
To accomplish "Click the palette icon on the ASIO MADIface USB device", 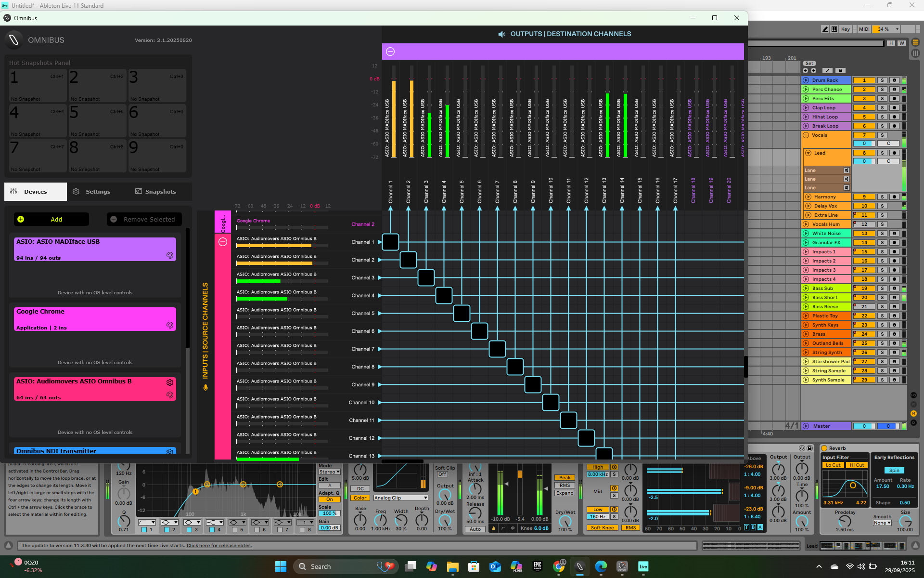I will pos(170,255).
